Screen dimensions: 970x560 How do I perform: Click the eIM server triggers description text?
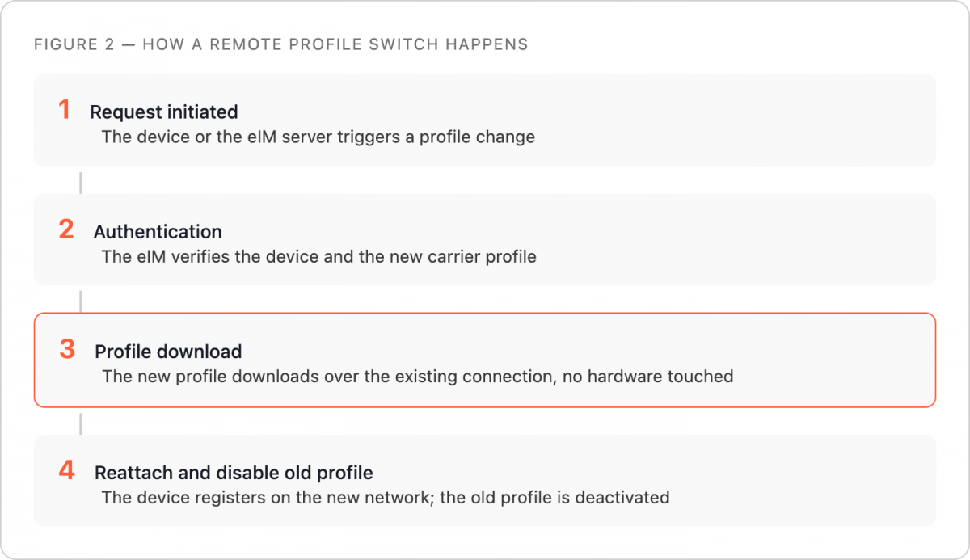(x=318, y=137)
